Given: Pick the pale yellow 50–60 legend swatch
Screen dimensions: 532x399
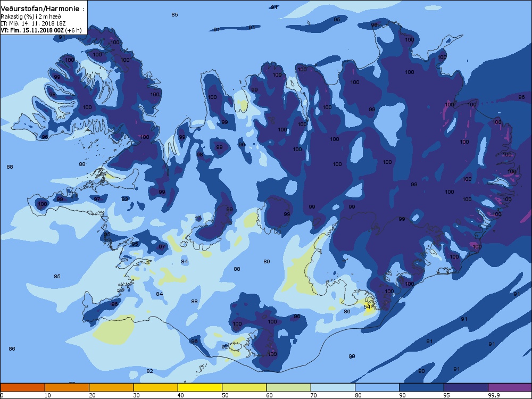Looking at the screenshot, I should point(244,387).
